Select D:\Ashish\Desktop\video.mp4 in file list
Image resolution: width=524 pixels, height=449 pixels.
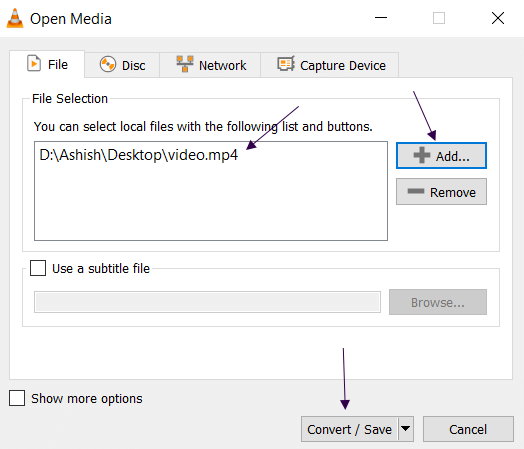click(x=138, y=155)
